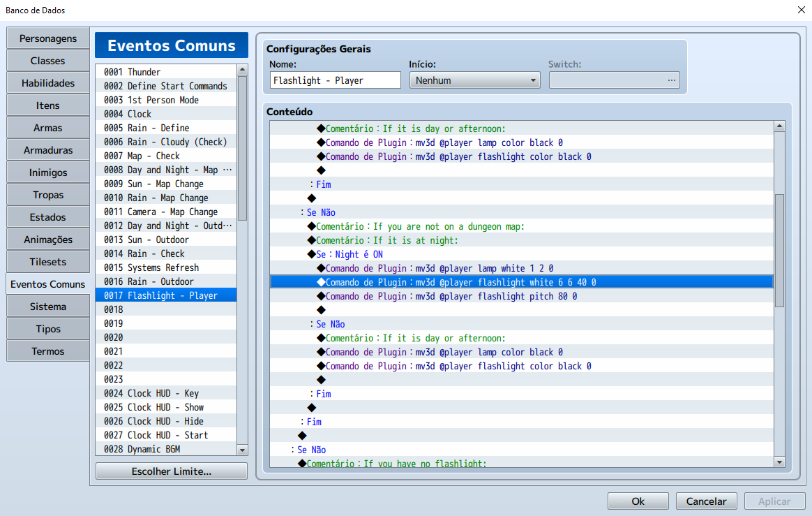Select 0011 Camera - Map Change event
This screenshot has width=812, height=516.
pos(166,212)
